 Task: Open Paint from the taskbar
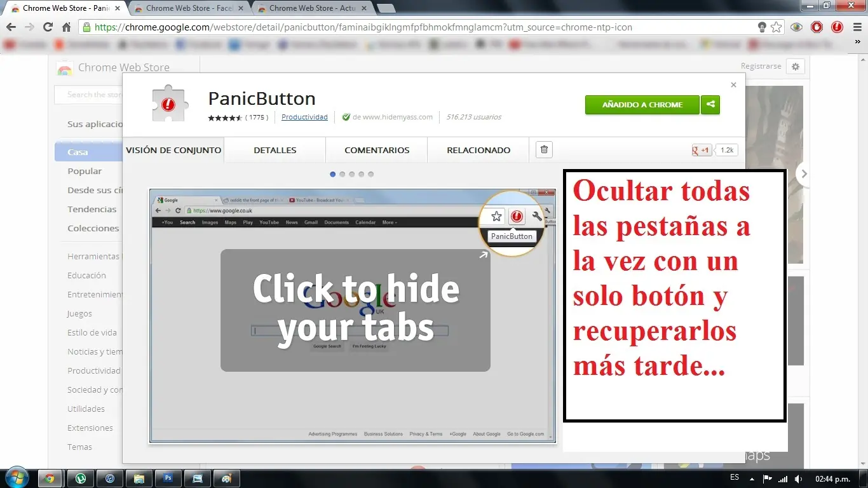227,478
